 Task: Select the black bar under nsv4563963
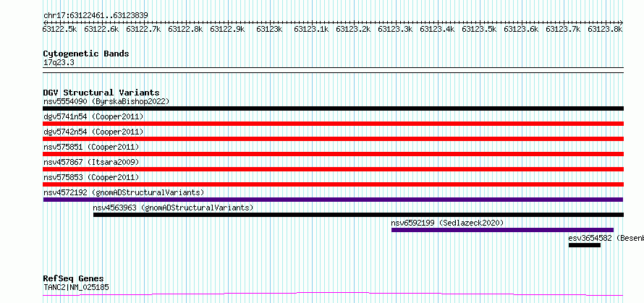[359, 215]
